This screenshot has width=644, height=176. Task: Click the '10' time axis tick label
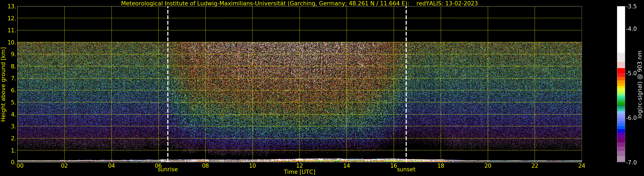tap(252, 166)
